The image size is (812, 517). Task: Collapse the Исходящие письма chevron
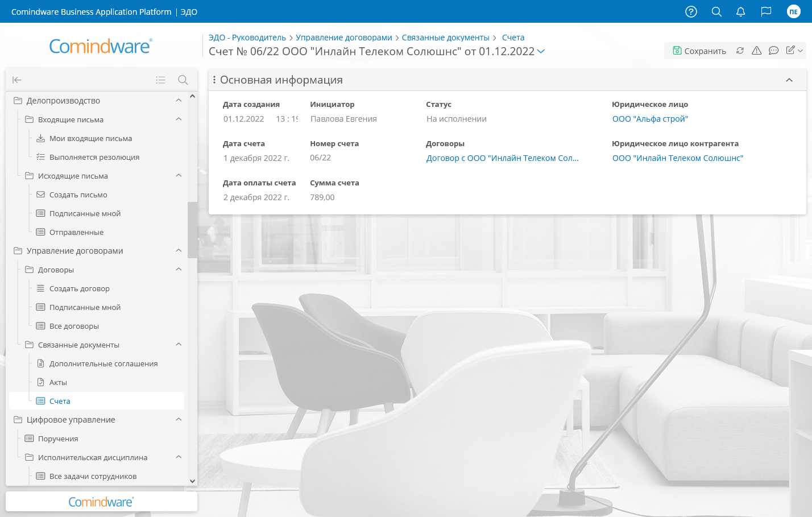tap(179, 175)
